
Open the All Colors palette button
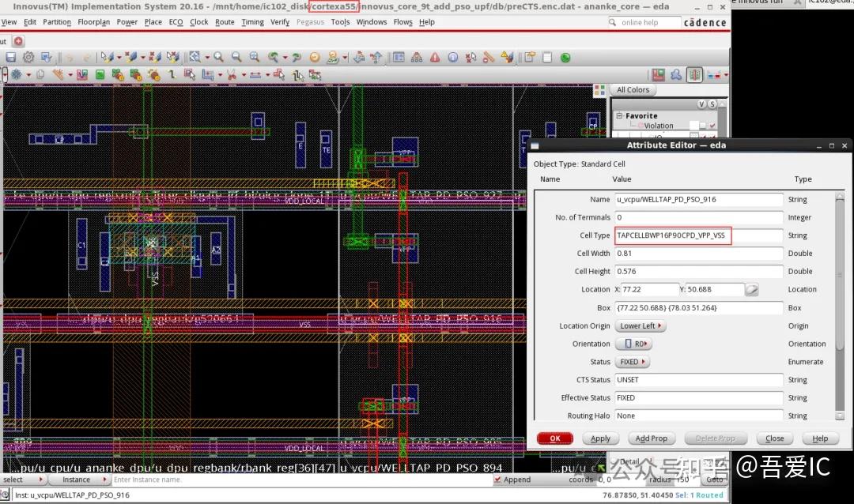[x=632, y=90]
